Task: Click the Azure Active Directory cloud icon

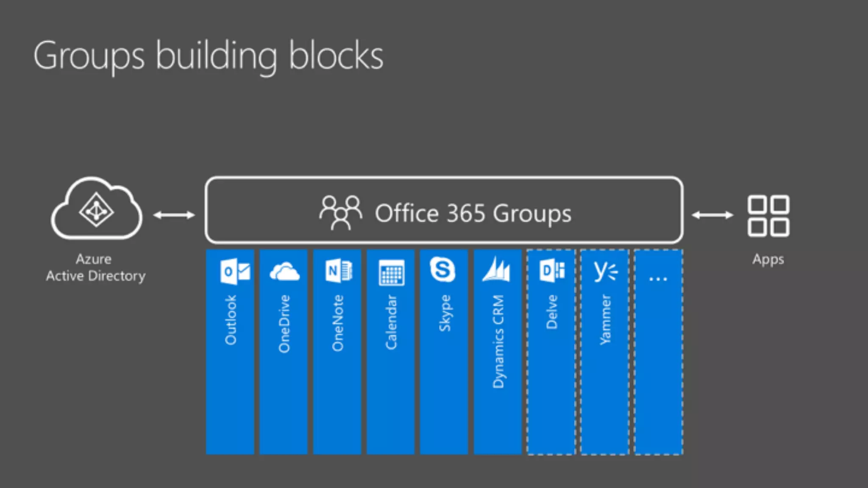Action: 97,209
